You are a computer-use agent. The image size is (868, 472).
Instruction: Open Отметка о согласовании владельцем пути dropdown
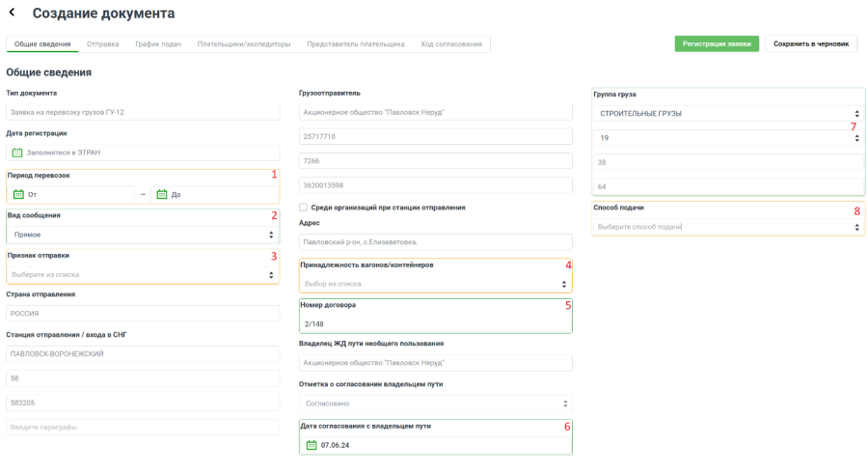click(435, 403)
